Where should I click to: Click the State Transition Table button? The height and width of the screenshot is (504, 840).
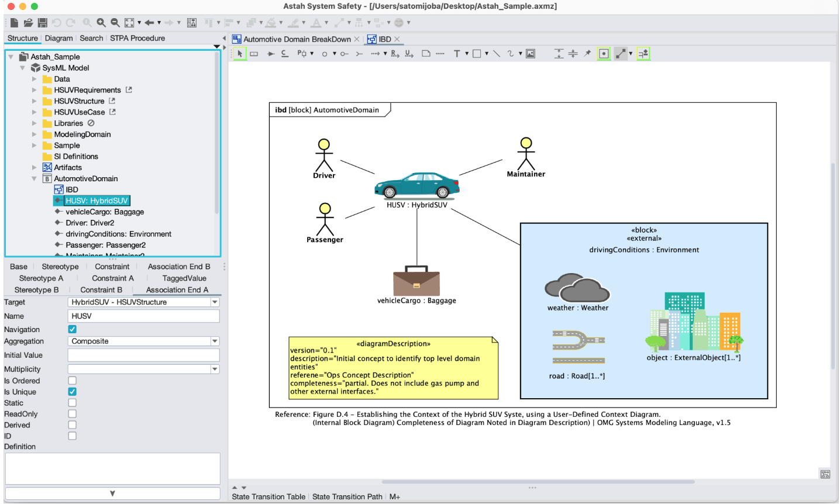tap(268, 496)
